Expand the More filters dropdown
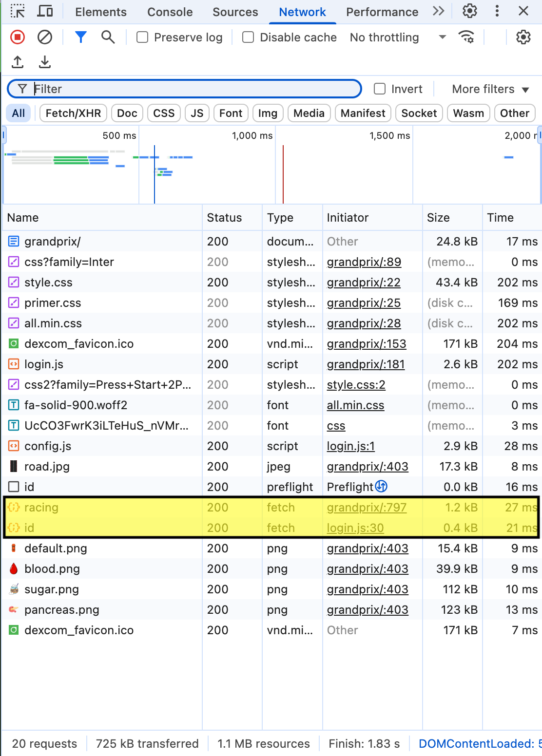Viewport: 542px width, 756px height. point(490,89)
